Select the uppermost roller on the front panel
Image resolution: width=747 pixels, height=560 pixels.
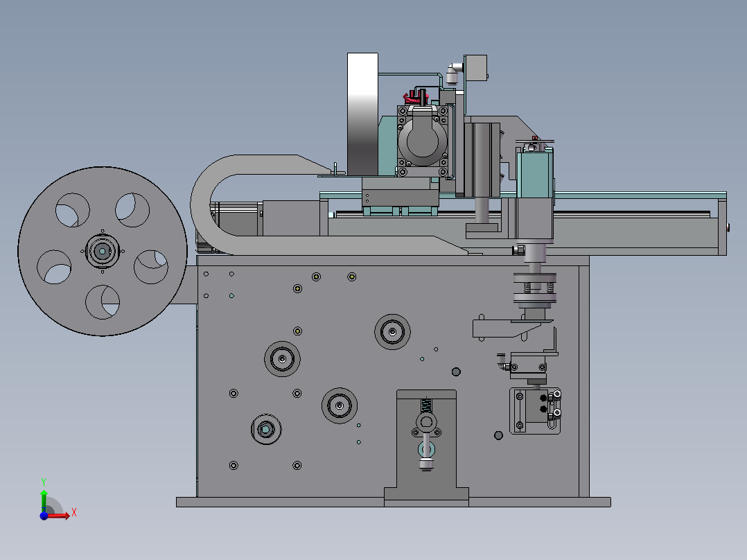click(x=392, y=332)
